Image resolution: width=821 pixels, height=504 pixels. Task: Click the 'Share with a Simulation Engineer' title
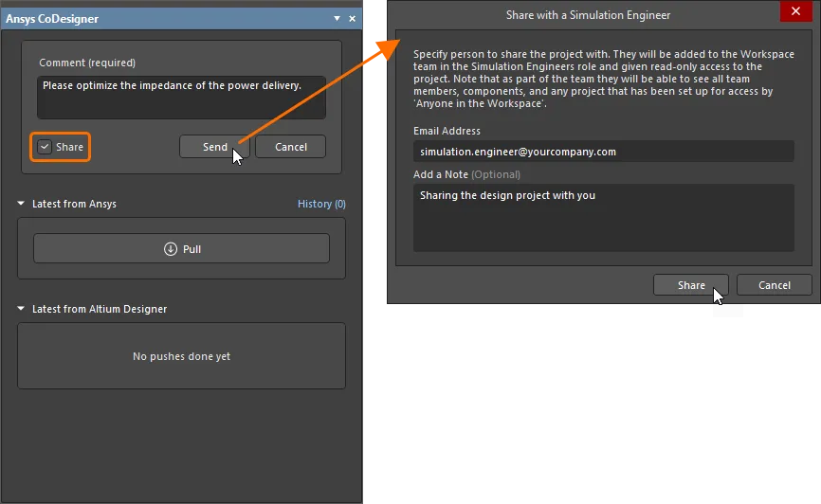(588, 15)
